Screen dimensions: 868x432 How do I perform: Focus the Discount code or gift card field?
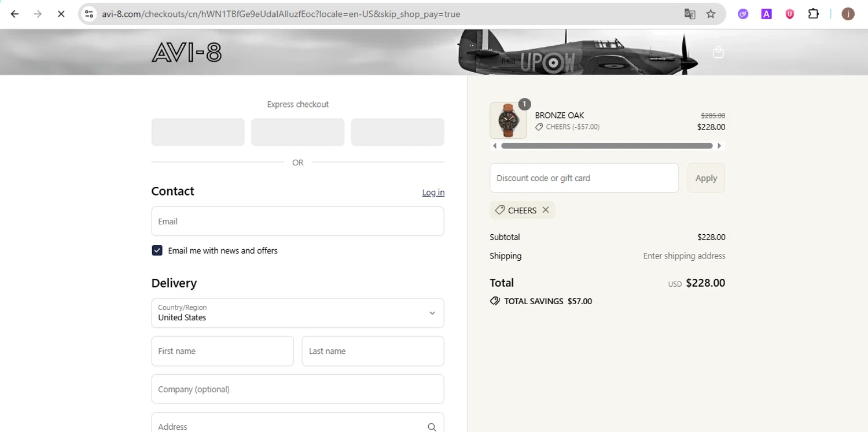point(584,178)
